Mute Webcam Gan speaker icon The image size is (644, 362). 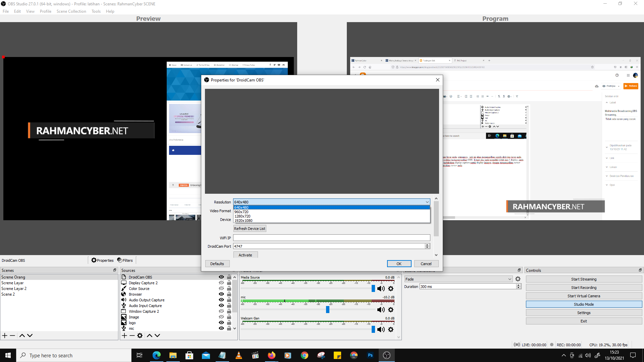pyautogui.click(x=381, y=329)
